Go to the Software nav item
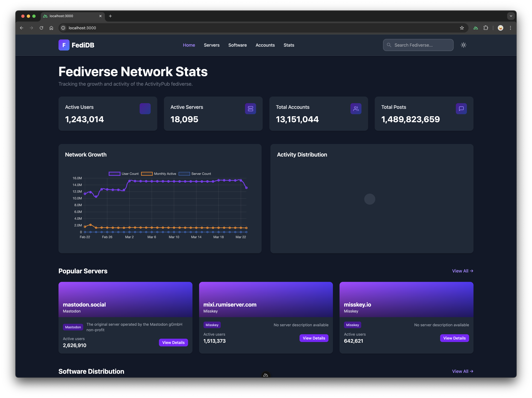Viewport: 532px width, 398px height. click(x=237, y=45)
